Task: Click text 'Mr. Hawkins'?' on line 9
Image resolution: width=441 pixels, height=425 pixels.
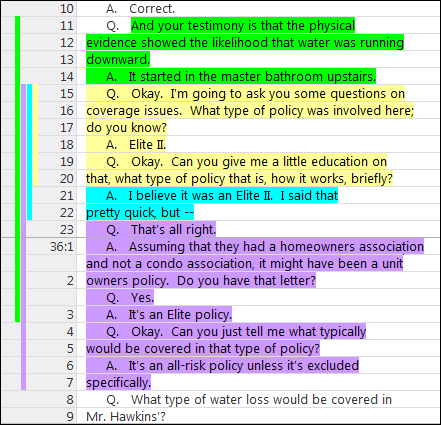Action: (x=126, y=417)
